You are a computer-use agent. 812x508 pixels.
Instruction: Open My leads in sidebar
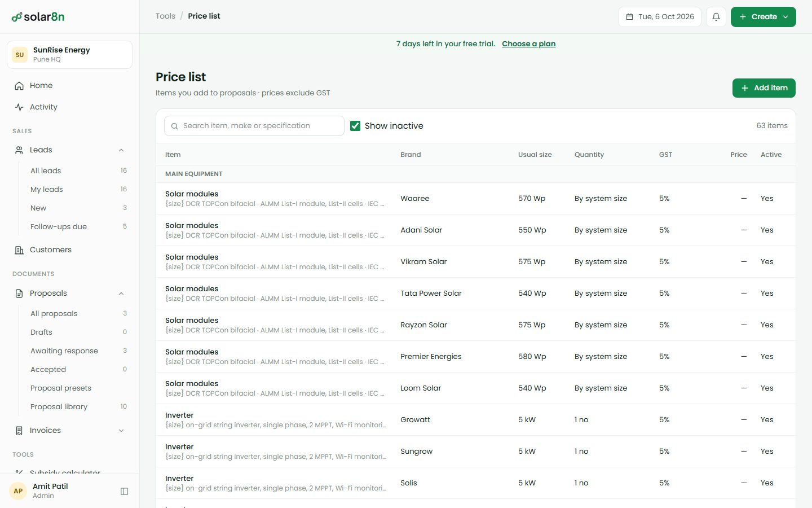[x=78, y=190]
